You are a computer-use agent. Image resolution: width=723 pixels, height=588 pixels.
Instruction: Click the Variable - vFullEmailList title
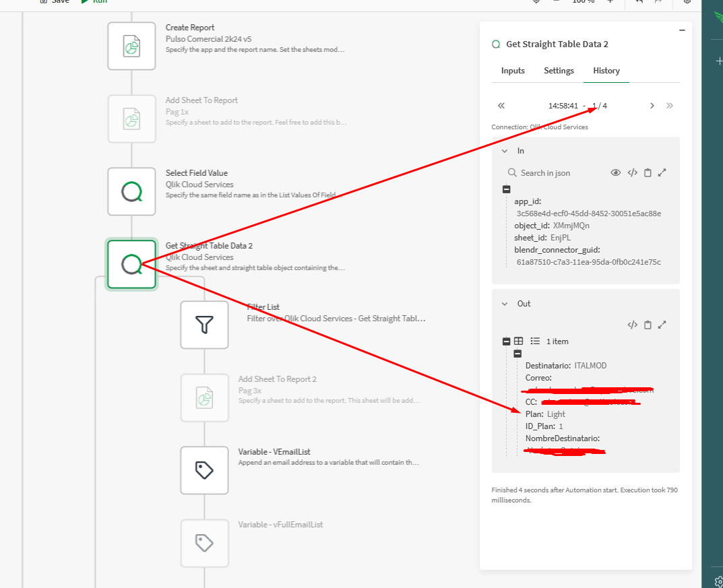(280, 525)
